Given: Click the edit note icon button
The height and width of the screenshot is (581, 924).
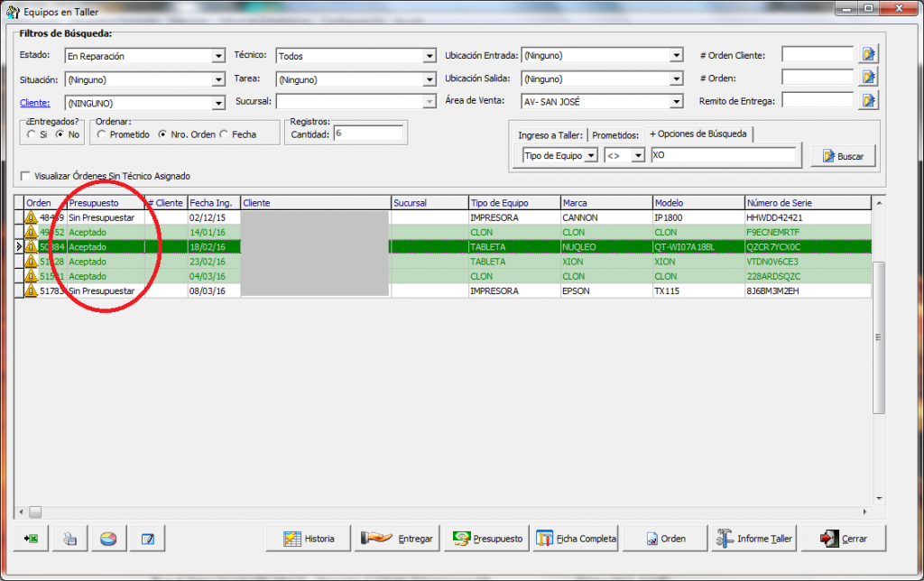Looking at the screenshot, I should [147, 539].
